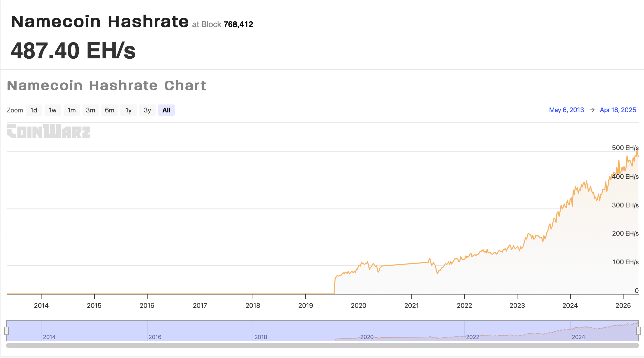
Task: Choose the 1m zoom option
Action: tap(71, 110)
